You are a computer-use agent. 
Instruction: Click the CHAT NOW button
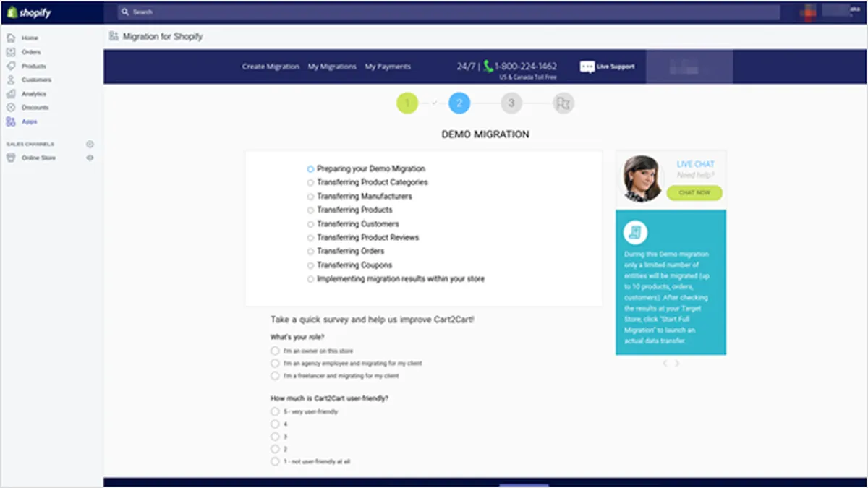pos(694,193)
